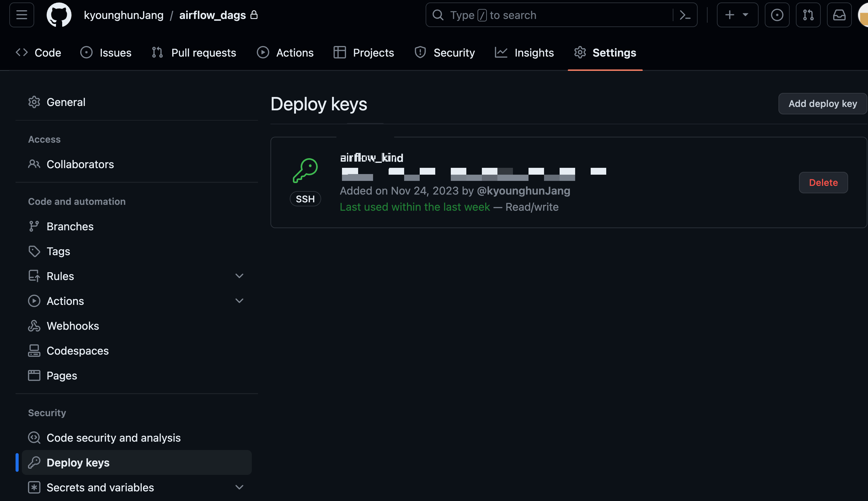Viewport: 868px width, 501px height.
Task: Click the user avatar in the top corner
Action: (x=863, y=15)
